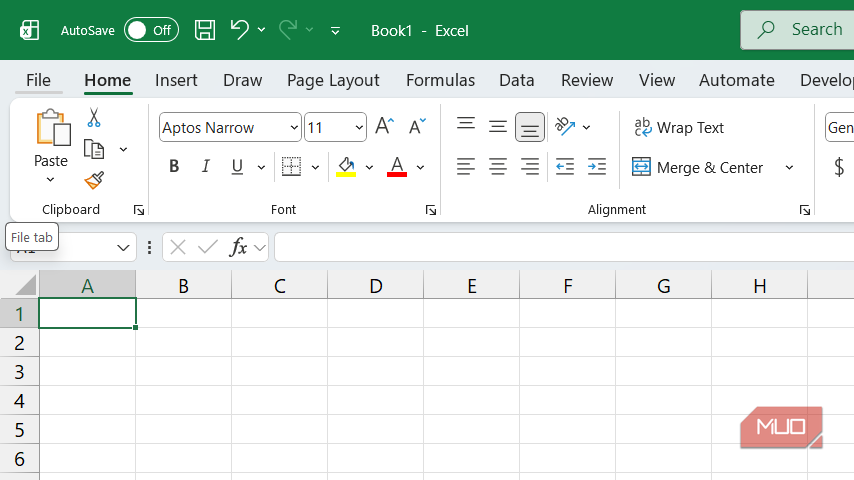Open the File tab

pyautogui.click(x=38, y=80)
